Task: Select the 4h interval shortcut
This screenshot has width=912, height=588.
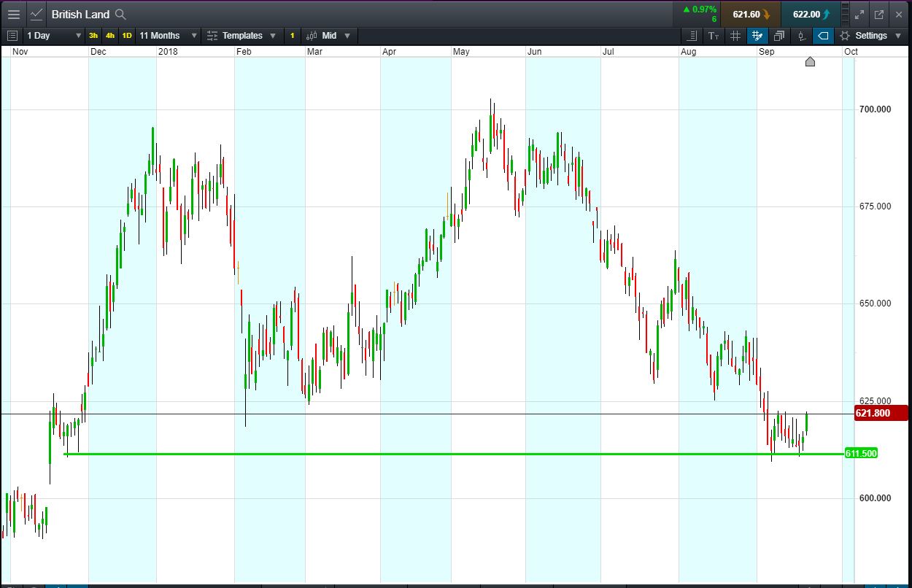Action: [x=110, y=36]
